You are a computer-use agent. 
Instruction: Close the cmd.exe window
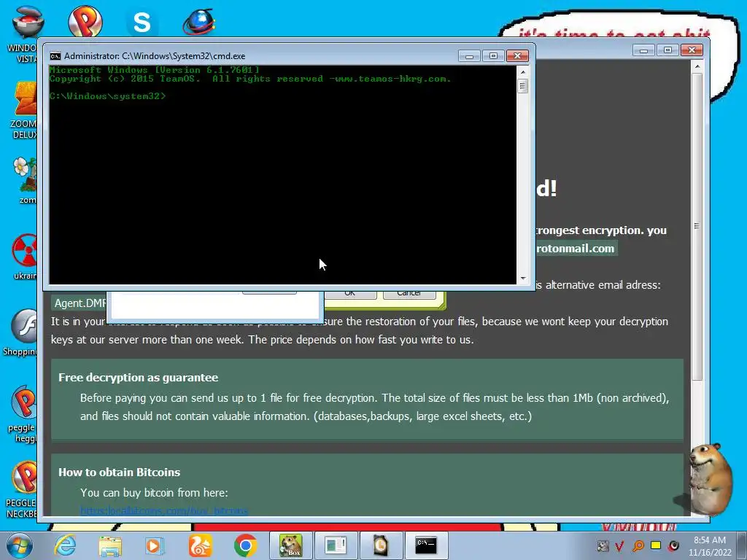(517, 55)
